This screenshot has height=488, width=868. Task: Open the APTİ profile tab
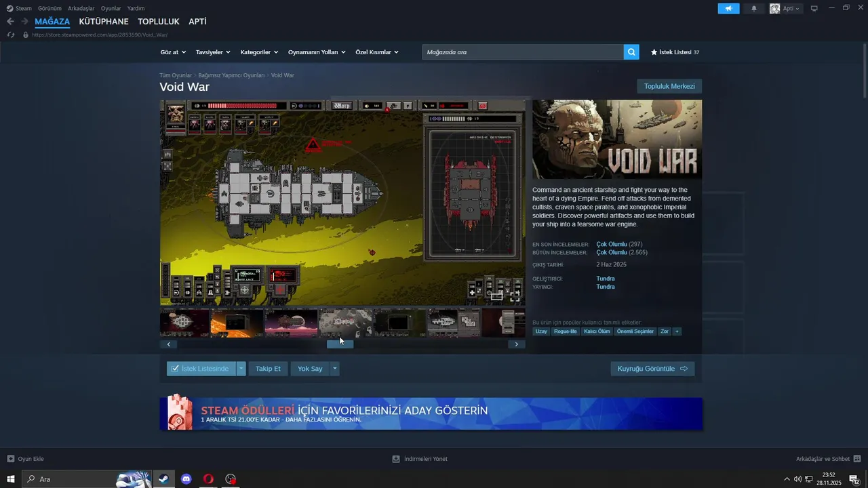click(x=197, y=22)
